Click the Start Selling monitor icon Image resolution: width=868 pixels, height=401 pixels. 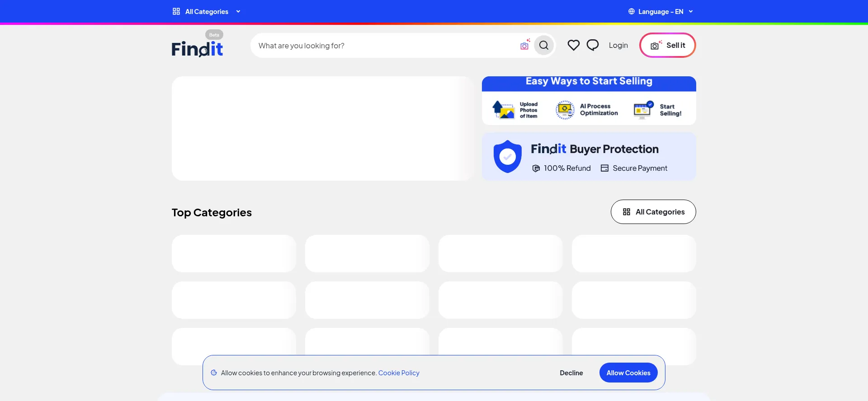click(643, 110)
